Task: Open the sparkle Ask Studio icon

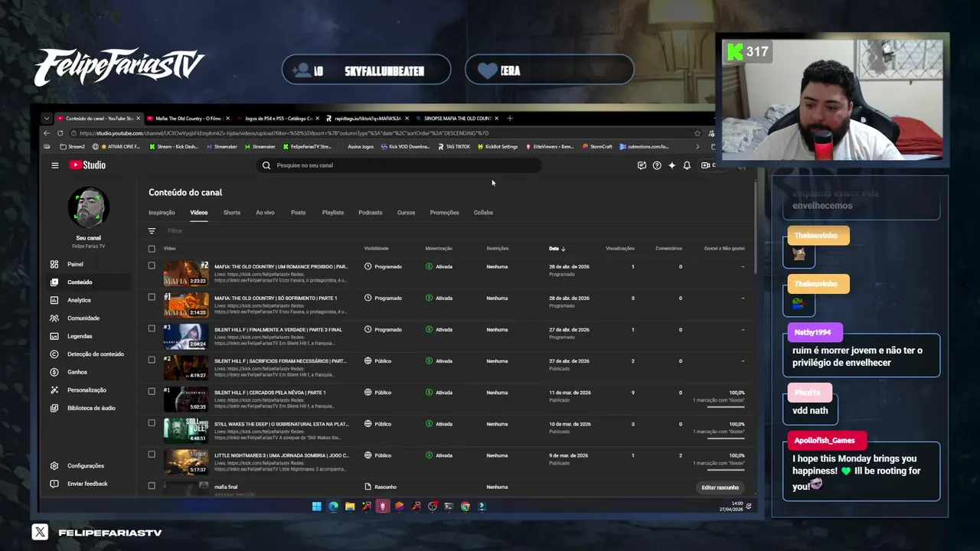Action: point(671,165)
